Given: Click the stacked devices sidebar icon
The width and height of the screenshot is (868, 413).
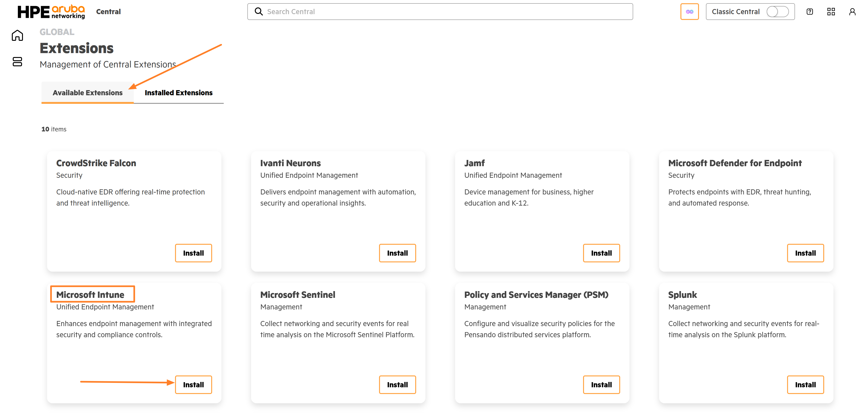Looking at the screenshot, I should 17,62.
